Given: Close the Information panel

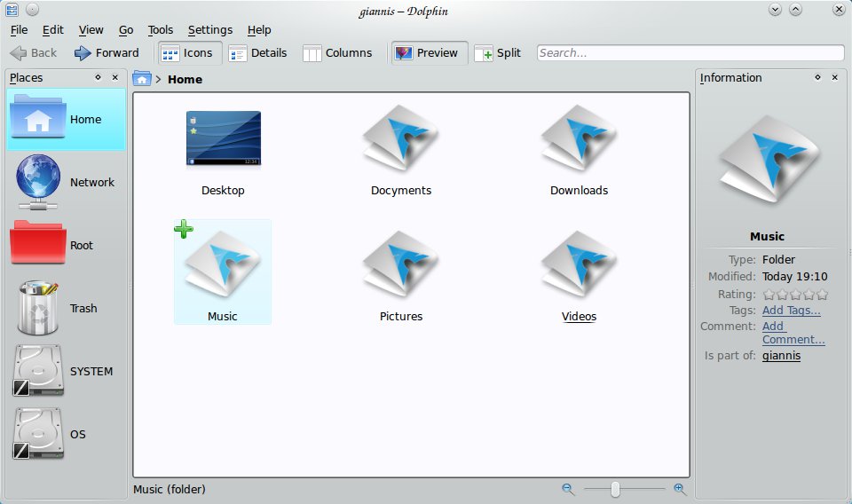Looking at the screenshot, I should click(x=835, y=78).
